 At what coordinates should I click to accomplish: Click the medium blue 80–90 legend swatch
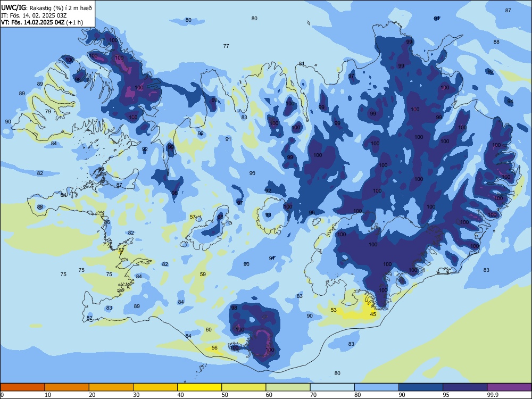(x=377, y=387)
